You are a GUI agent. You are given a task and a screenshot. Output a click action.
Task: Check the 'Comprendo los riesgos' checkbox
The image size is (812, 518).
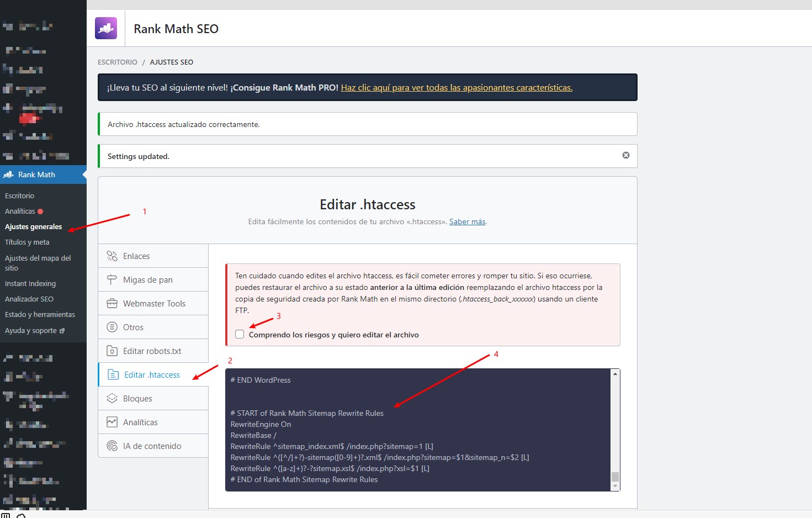click(x=240, y=334)
